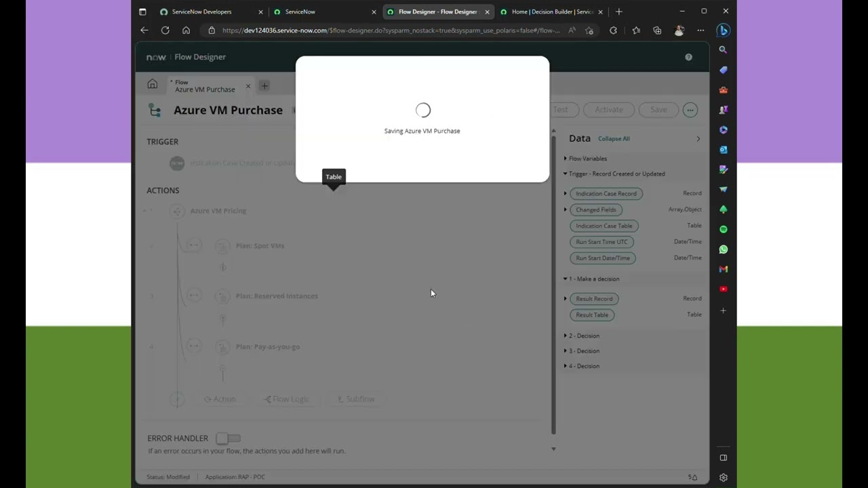
Task: Collapse Trigger - Record Created or Updated section
Action: [x=566, y=174]
